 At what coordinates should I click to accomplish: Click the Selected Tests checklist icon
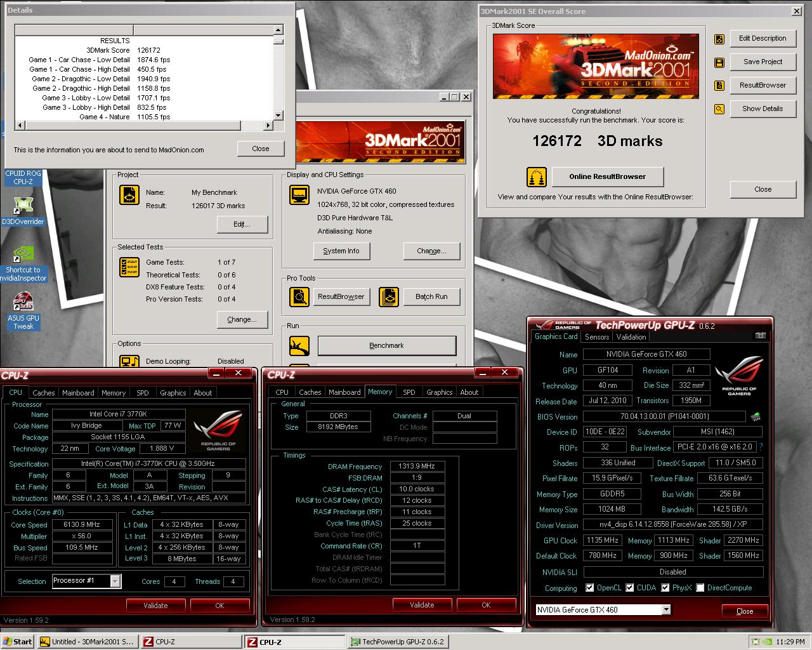tap(129, 267)
